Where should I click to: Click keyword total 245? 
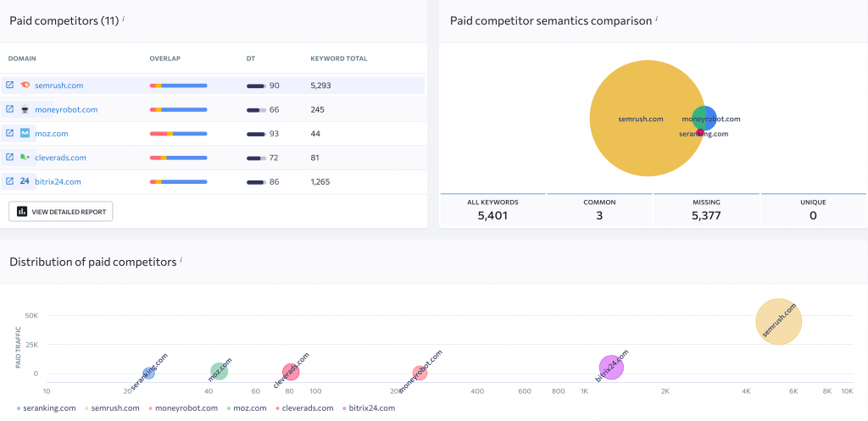[x=318, y=109]
